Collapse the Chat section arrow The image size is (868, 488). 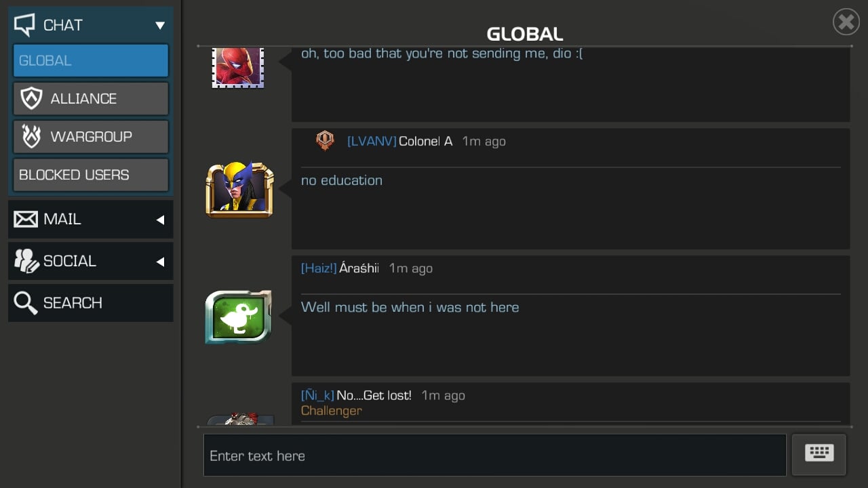(x=160, y=26)
